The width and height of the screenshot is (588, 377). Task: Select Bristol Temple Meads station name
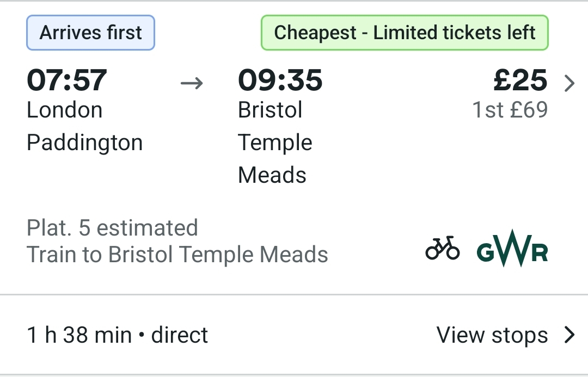pos(275,143)
